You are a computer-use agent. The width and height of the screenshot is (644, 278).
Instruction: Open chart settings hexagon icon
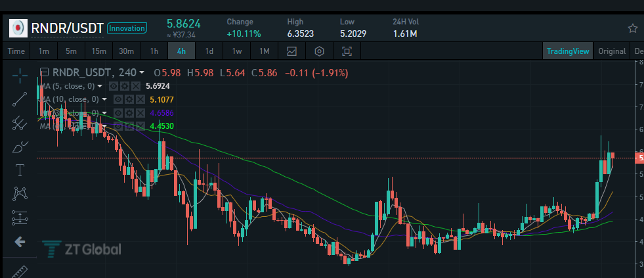point(319,51)
